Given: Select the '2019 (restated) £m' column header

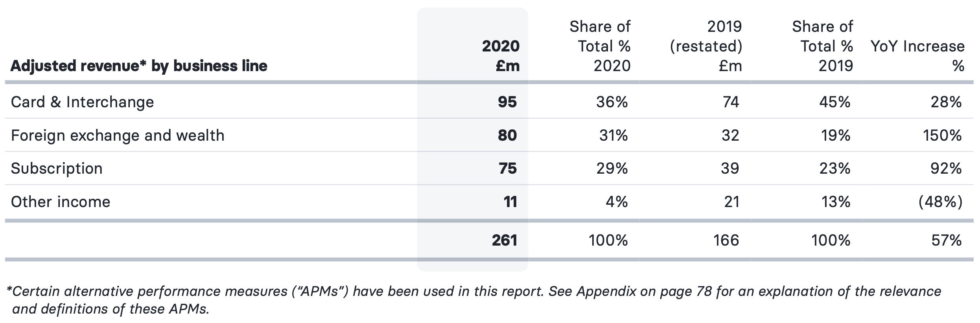Looking at the screenshot, I should point(706,46).
